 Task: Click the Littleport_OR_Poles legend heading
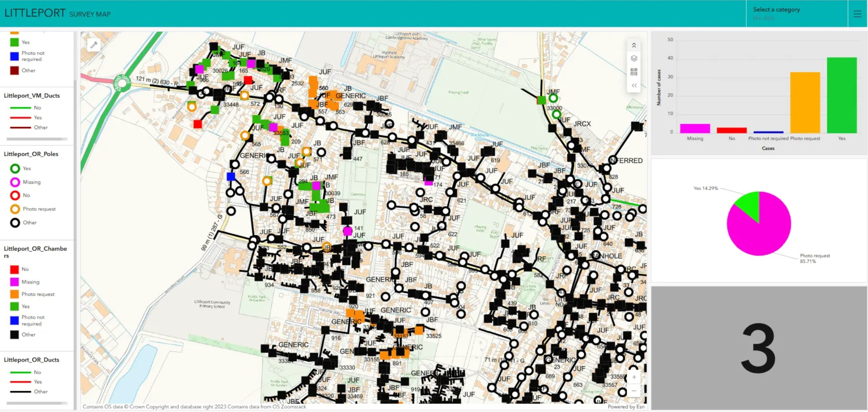point(31,154)
